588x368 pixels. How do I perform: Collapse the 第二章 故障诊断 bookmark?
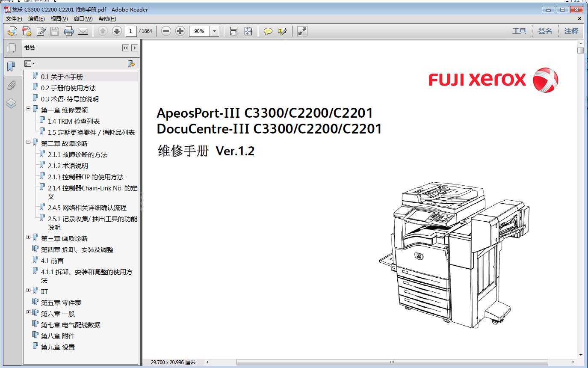[x=29, y=142]
